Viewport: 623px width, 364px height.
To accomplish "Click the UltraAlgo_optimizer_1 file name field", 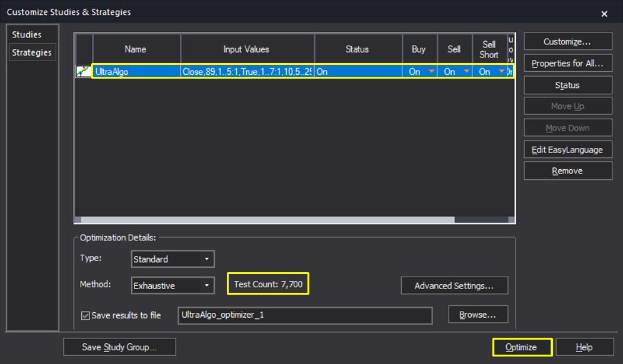I will 305,315.
